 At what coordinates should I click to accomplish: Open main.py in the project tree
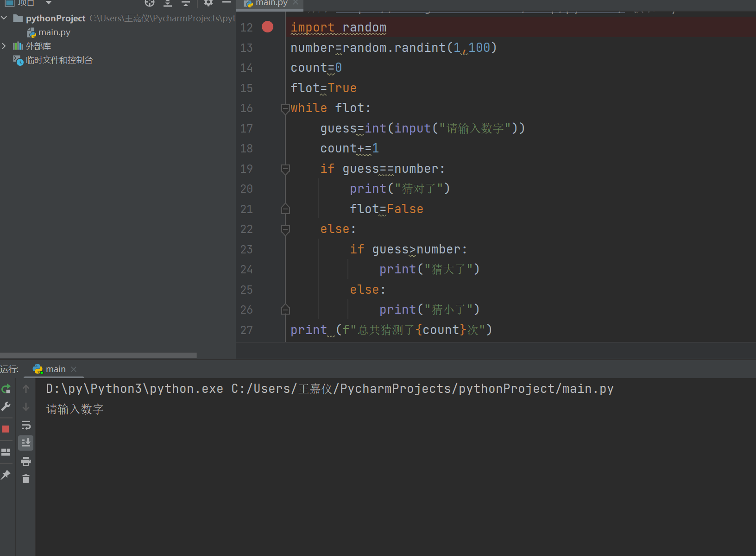click(54, 32)
